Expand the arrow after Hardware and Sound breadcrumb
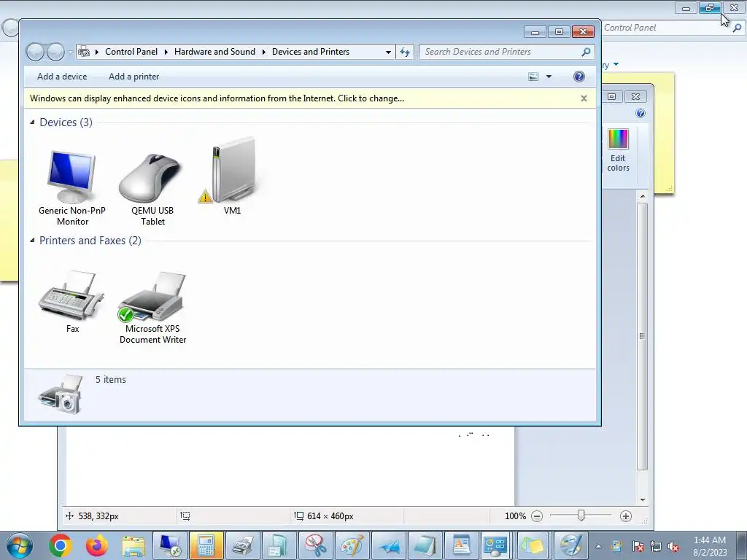747x560 pixels. pyautogui.click(x=264, y=52)
